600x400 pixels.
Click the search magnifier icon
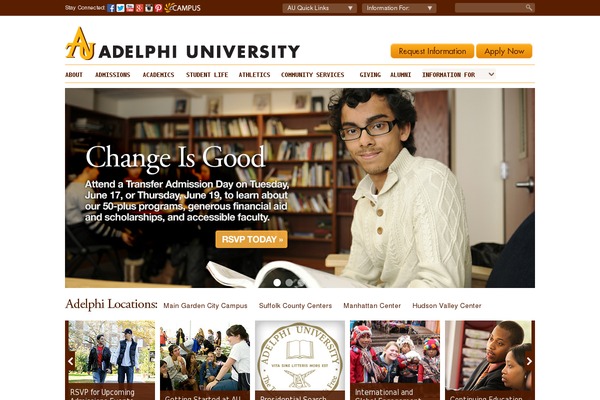tap(529, 8)
